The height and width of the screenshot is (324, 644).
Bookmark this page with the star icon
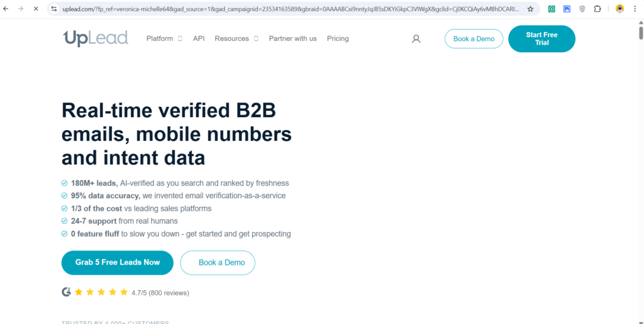[x=530, y=9]
